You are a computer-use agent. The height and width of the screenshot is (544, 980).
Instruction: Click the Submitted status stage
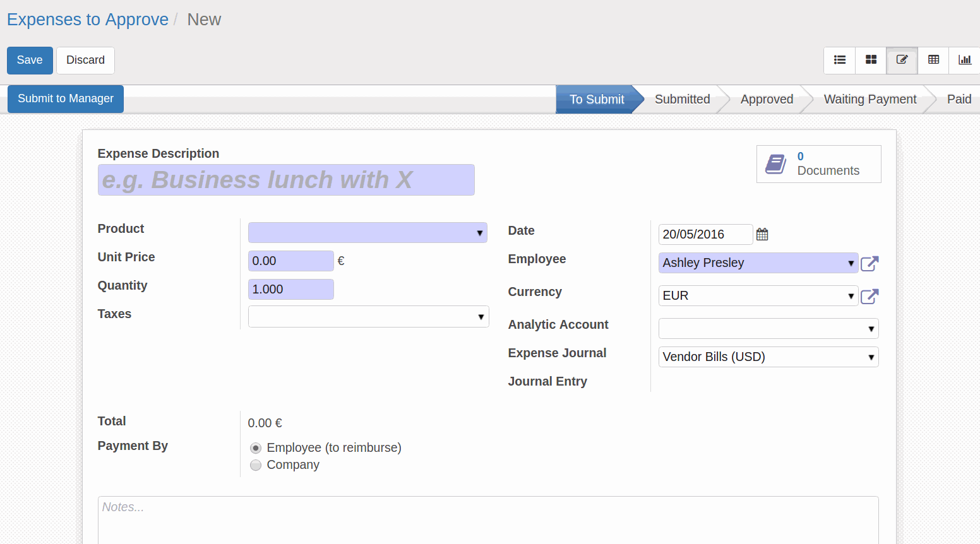point(682,99)
